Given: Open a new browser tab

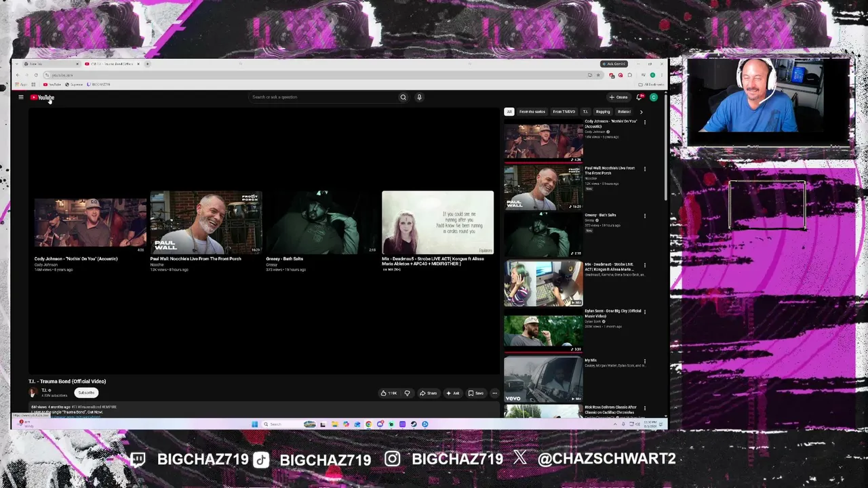Looking at the screenshot, I should (148, 64).
